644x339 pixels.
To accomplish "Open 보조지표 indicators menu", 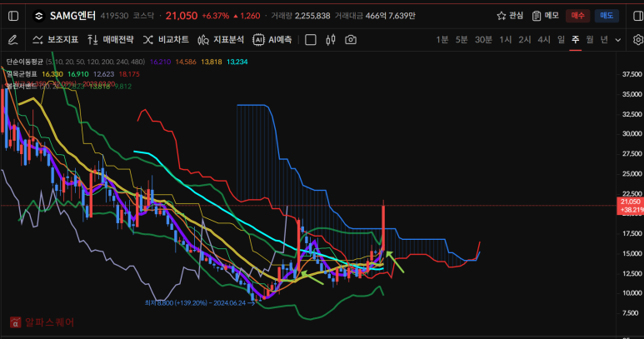I will click(x=56, y=40).
